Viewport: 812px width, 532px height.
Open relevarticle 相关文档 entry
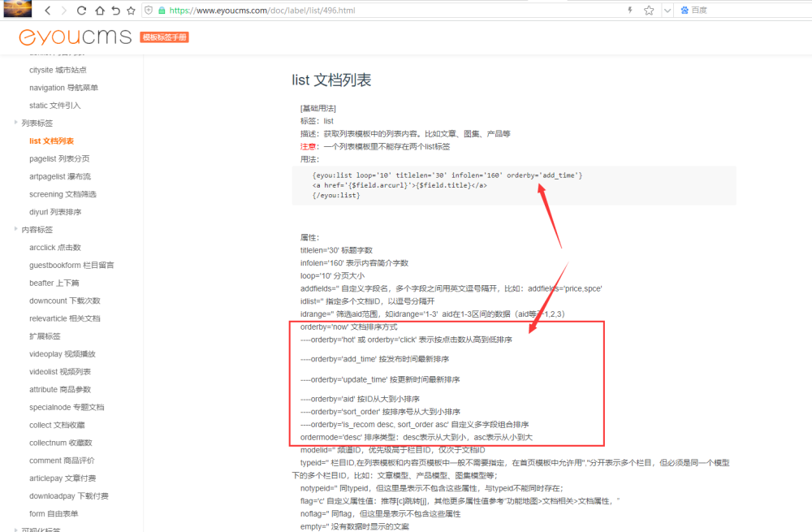click(65, 318)
